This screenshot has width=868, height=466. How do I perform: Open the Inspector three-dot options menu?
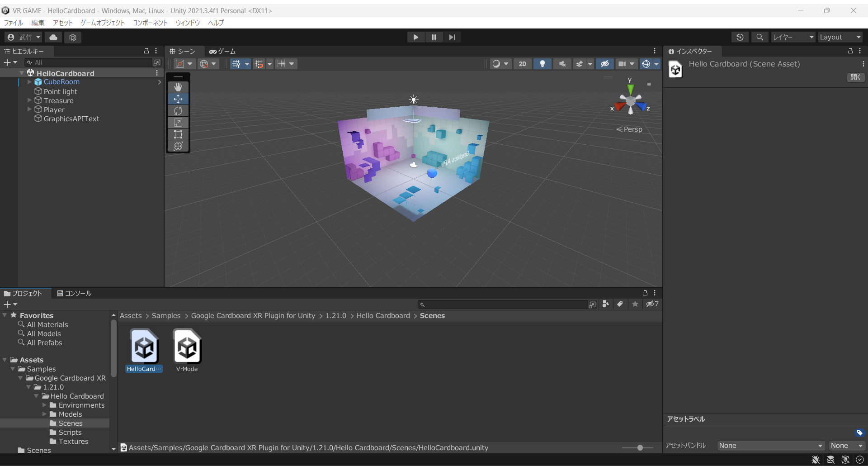(860, 51)
